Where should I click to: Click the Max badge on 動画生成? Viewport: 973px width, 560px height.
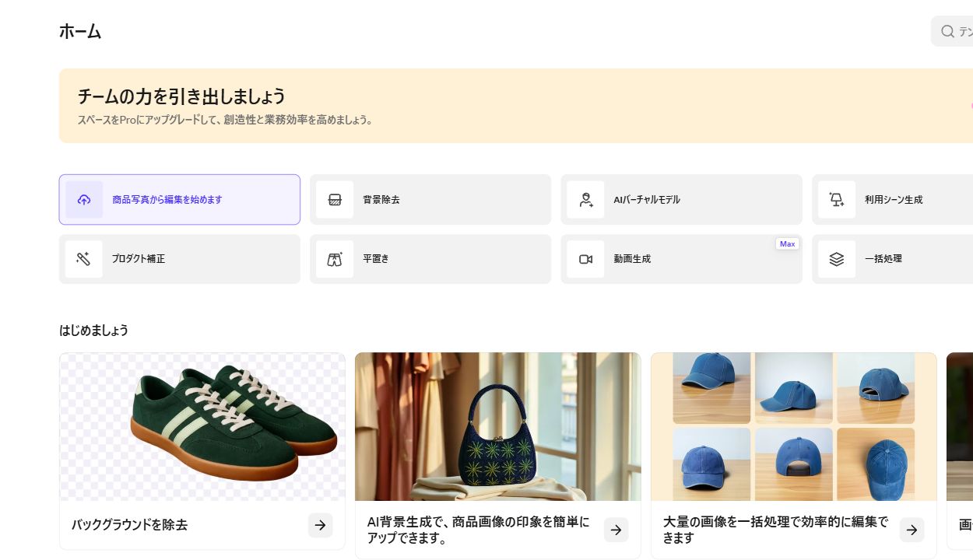[787, 243]
